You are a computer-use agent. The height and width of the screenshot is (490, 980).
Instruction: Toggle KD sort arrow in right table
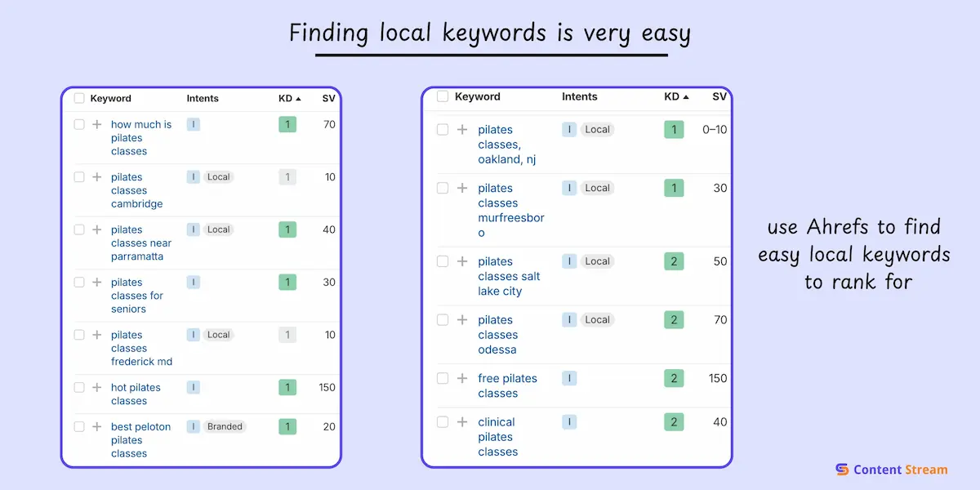coord(686,97)
